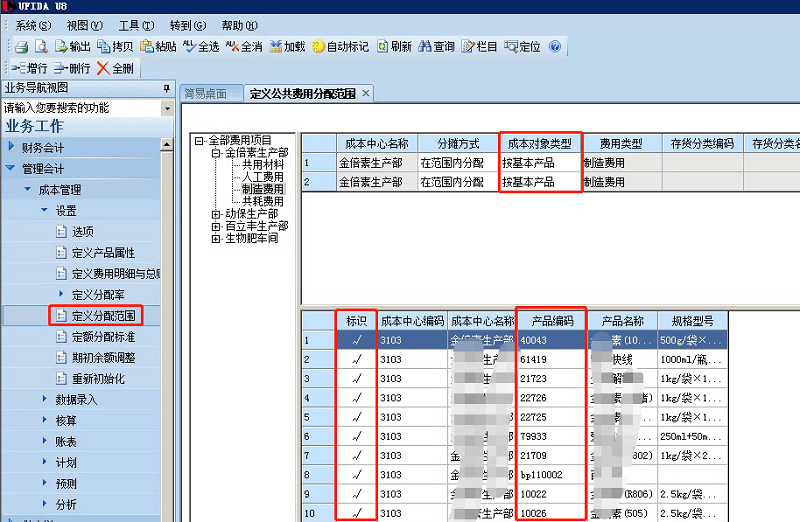The width and height of the screenshot is (800, 522).
Task: Select 共耗费用 cost item
Action: (263, 202)
